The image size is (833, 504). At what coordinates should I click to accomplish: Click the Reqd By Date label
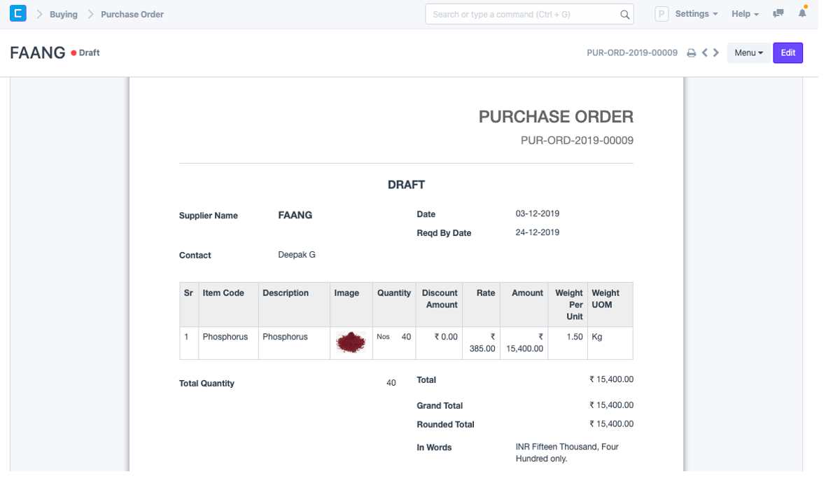click(x=444, y=233)
